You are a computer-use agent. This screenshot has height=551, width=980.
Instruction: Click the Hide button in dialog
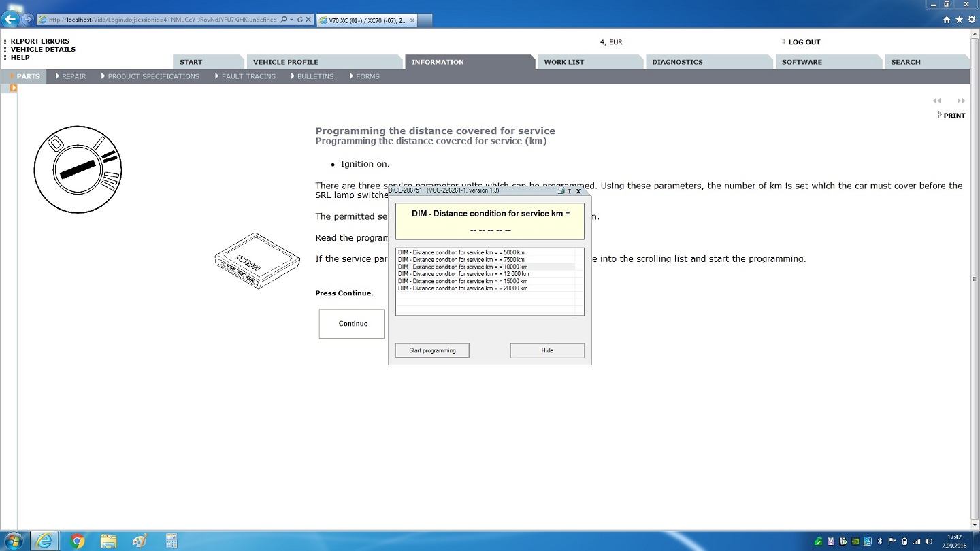547,350
